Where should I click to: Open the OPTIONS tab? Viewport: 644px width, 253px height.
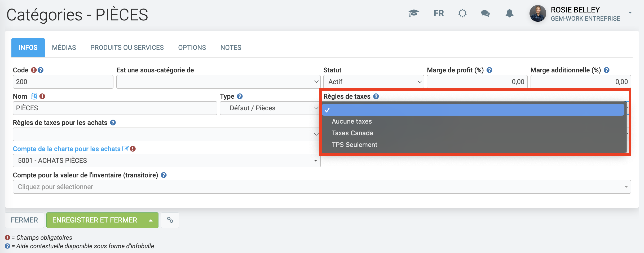click(192, 48)
